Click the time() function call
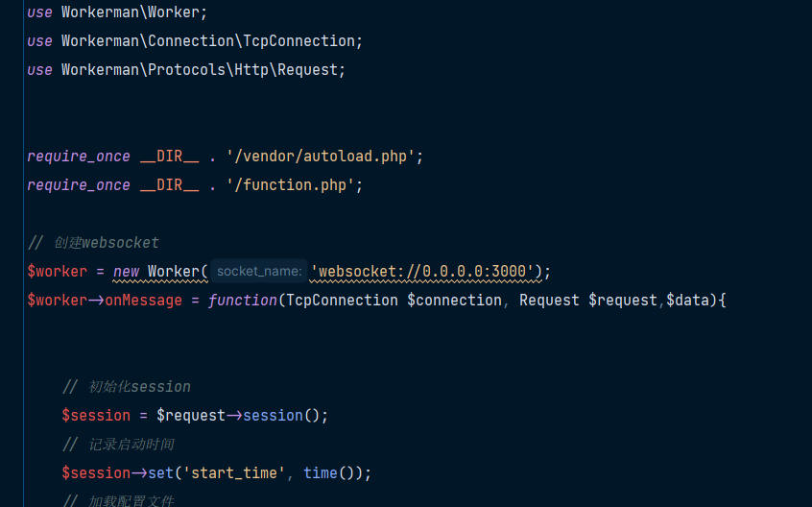The height and width of the screenshot is (507, 812). (x=329, y=472)
